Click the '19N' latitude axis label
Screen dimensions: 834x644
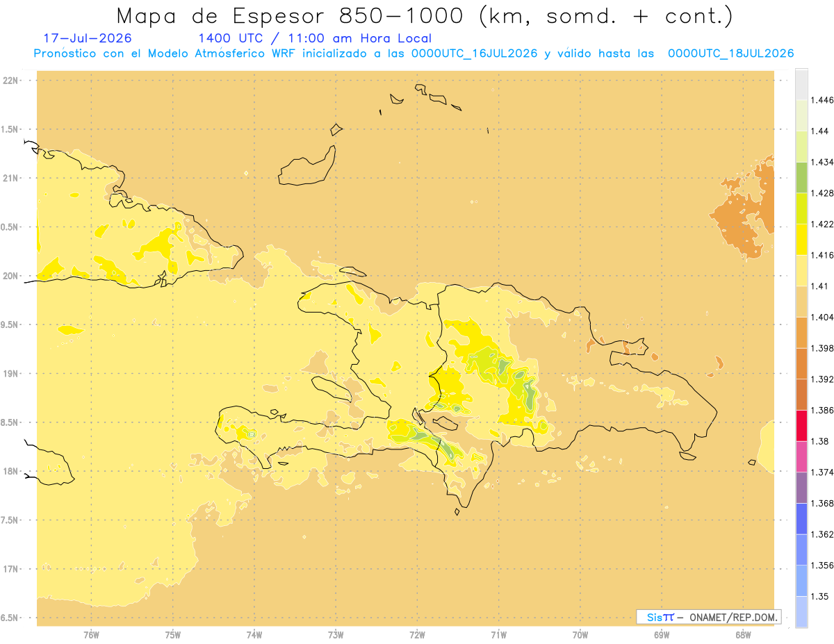click(x=11, y=373)
